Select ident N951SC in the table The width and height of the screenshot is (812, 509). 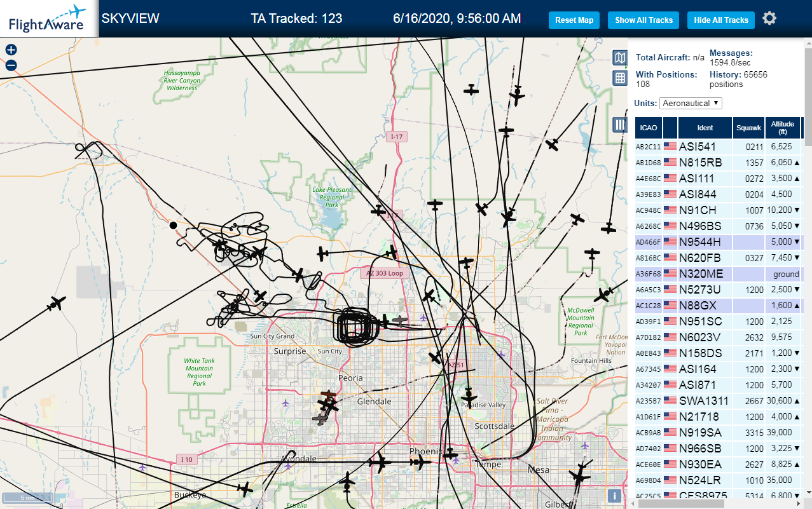701,321
